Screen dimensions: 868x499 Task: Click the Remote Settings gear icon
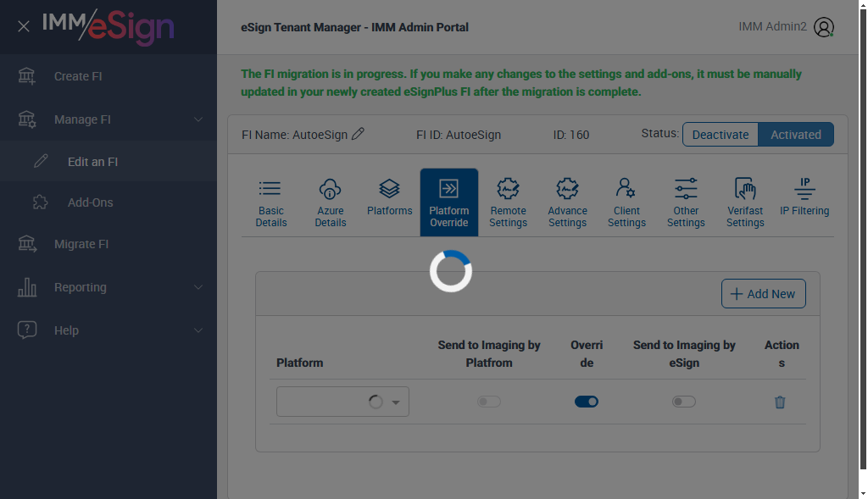click(508, 189)
